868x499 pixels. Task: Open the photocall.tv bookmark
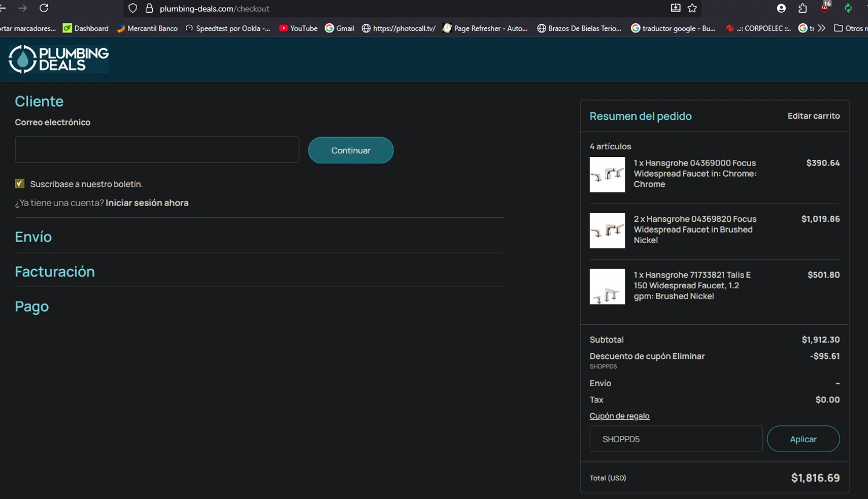(399, 28)
